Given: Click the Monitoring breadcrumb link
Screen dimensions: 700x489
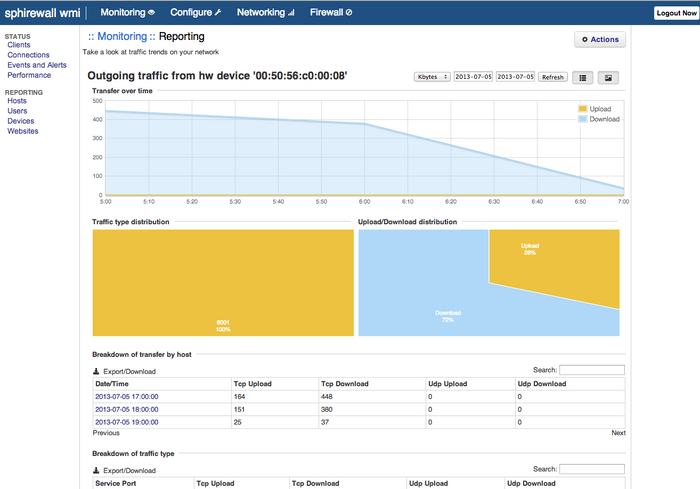Looking at the screenshot, I should point(122,37).
